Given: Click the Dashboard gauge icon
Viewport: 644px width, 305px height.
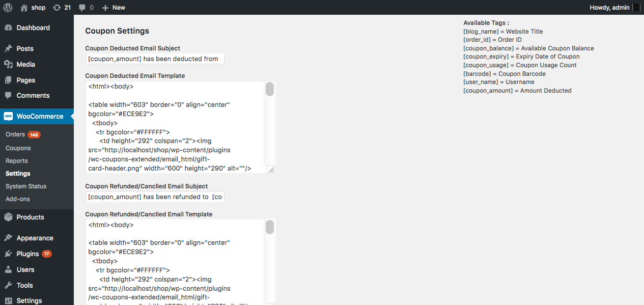Looking at the screenshot, I should pos(8,27).
